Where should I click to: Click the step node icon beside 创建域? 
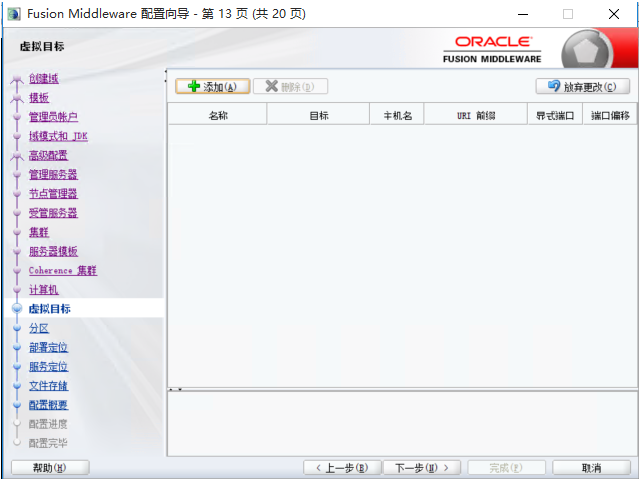coord(17,79)
